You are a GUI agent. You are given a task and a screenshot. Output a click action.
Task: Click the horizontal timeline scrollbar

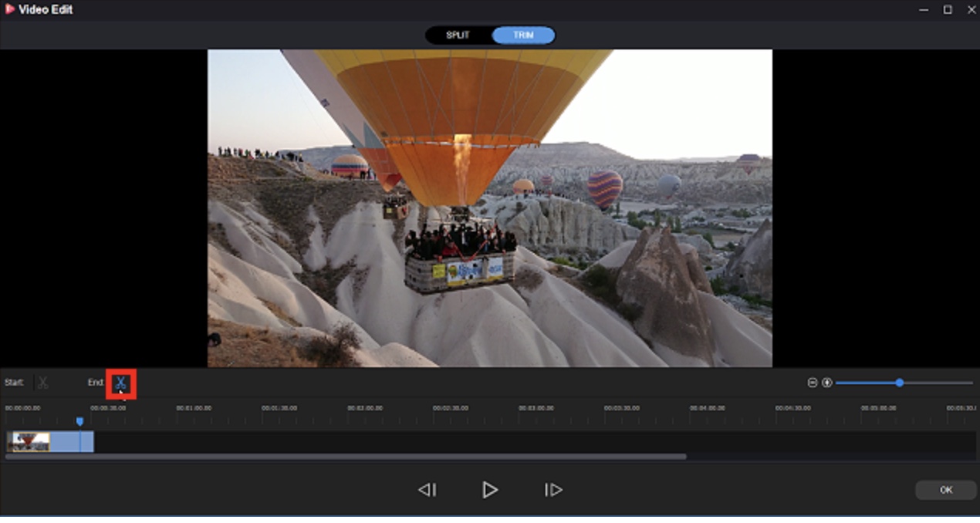(x=346, y=457)
